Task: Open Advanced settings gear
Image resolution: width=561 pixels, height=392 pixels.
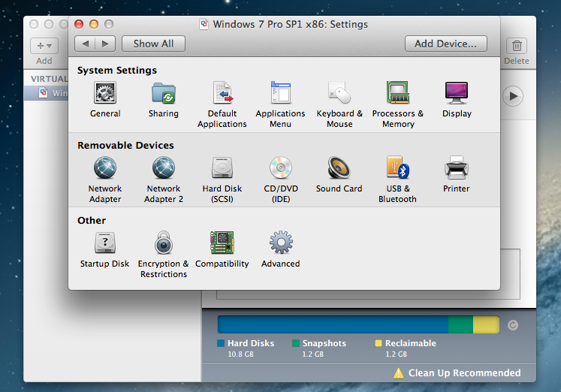Action: (x=280, y=243)
